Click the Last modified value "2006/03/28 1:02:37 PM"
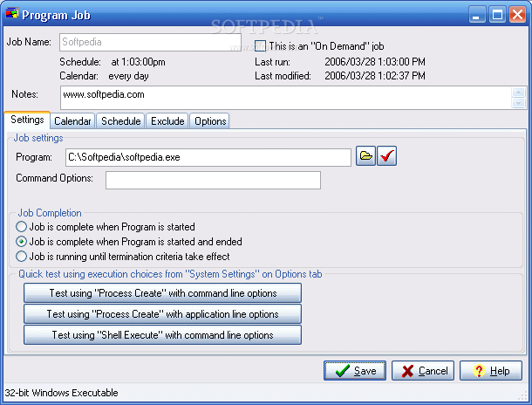This screenshot has height=405, width=532. pyautogui.click(x=375, y=76)
